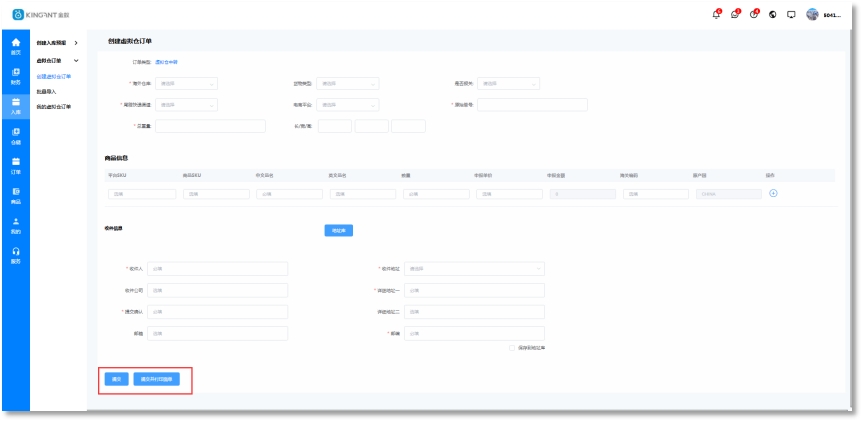Open the 海外仓库 warehouse dropdown

[186, 84]
